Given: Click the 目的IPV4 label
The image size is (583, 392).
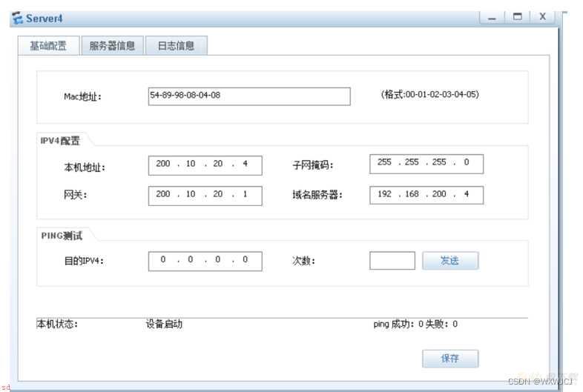Looking at the screenshot, I should click(x=84, y=261).
